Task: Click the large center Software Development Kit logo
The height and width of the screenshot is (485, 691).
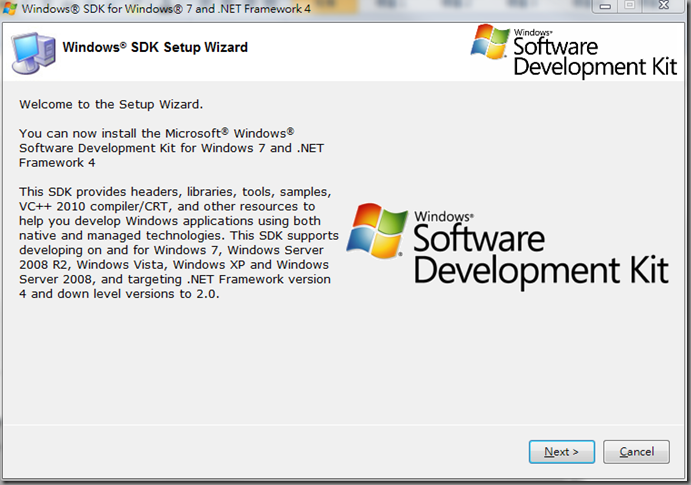Action: [x=508, y=245]
